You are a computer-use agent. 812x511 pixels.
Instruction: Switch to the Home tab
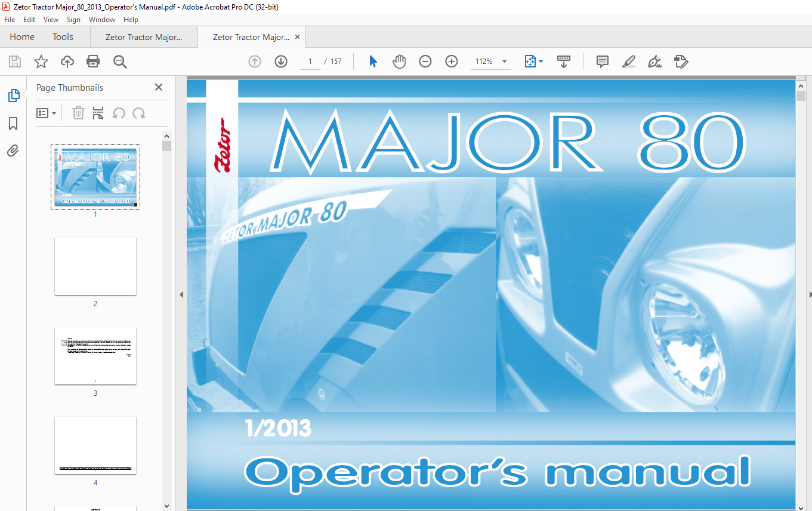[22, 37]
